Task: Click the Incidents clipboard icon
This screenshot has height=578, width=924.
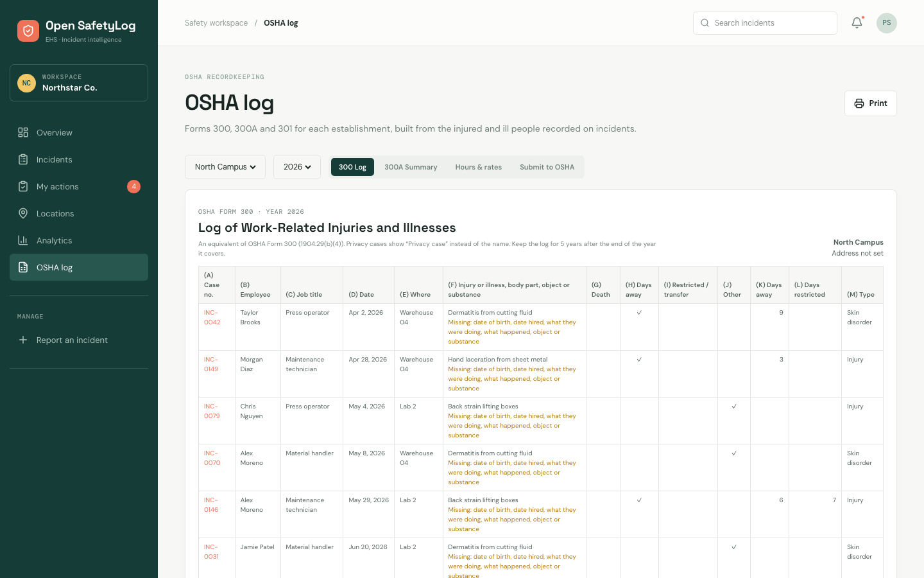Action: [x=23, y=159]
